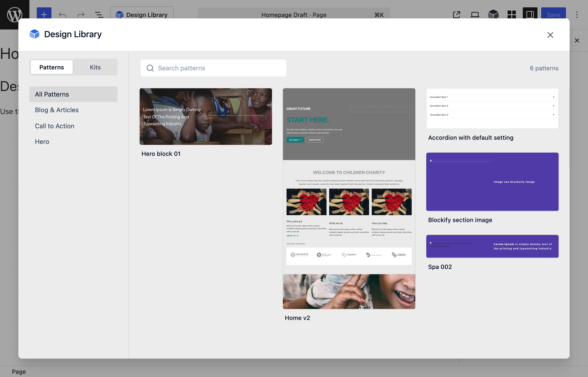The image size is (588, 377).
Task: Switch to the Patterns tab
Action: (52, 67)
